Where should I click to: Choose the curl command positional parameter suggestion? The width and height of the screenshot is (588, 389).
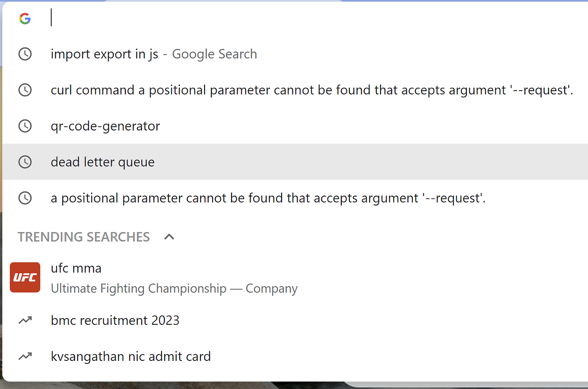point(312,90)
